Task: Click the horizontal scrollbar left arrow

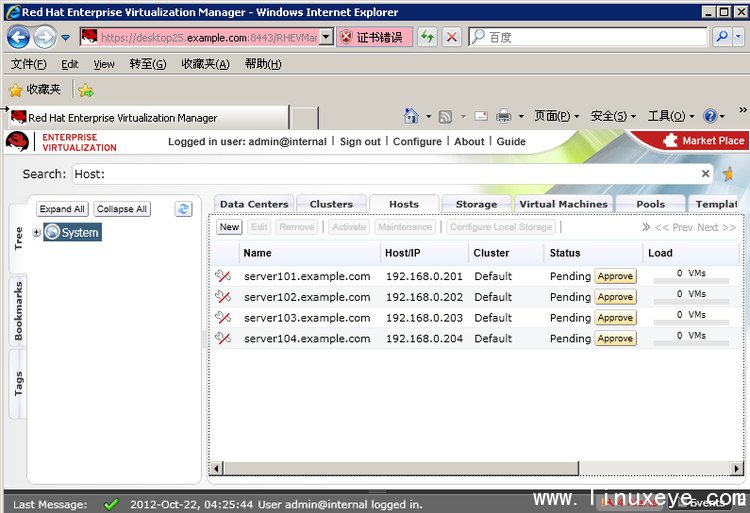Action: (216, 469)
